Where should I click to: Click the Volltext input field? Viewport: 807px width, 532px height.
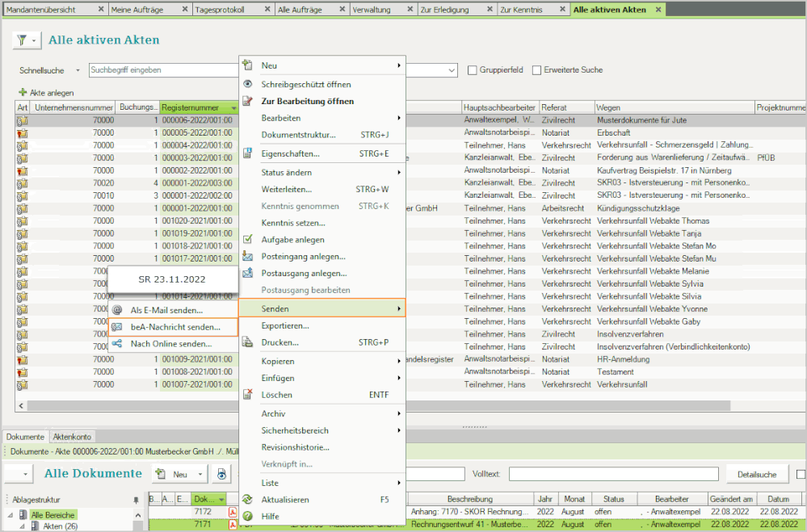pyautogui.click(x=614, y=474)
